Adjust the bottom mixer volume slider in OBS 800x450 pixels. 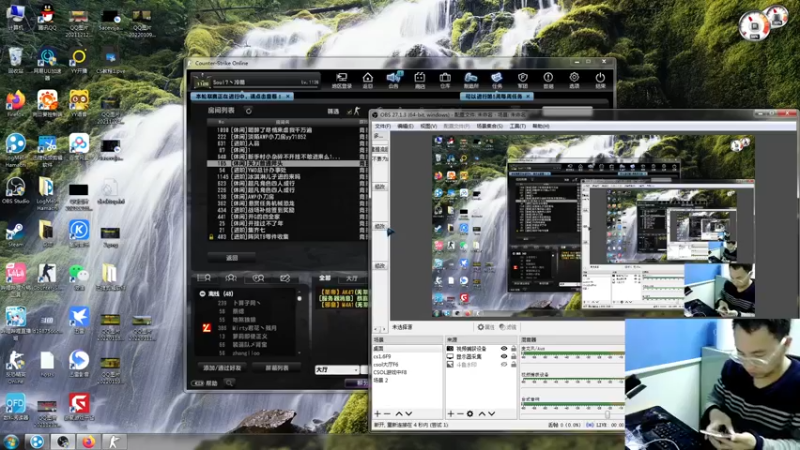click(607, 414)
